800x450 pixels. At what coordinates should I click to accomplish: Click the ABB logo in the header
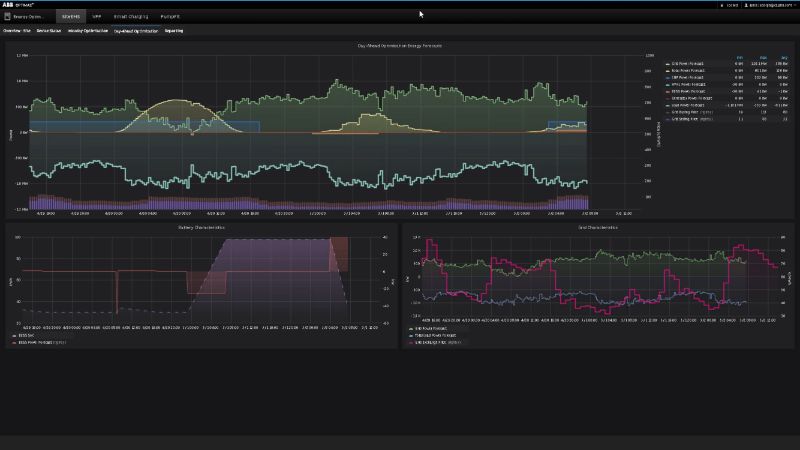(12, 5)
